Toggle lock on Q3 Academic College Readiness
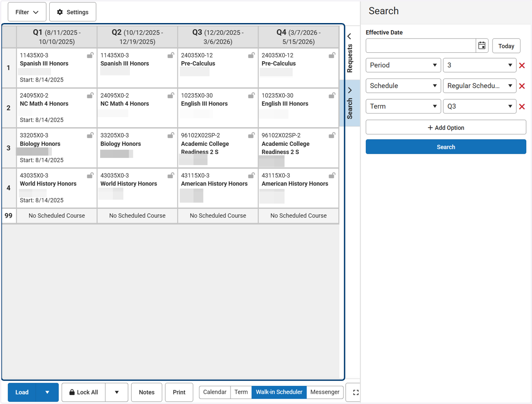The width and height of the screenshot is (532, 404). click(x=251, y=135)
